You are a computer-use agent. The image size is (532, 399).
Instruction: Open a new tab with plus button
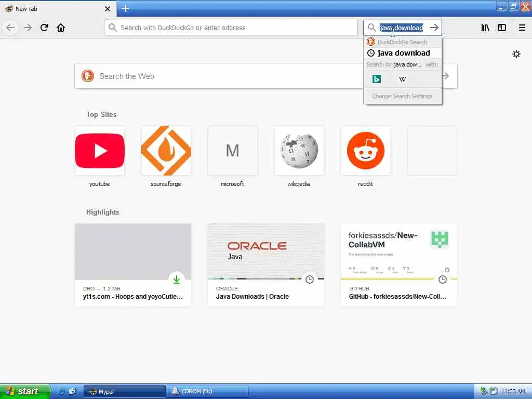[125, 8]
